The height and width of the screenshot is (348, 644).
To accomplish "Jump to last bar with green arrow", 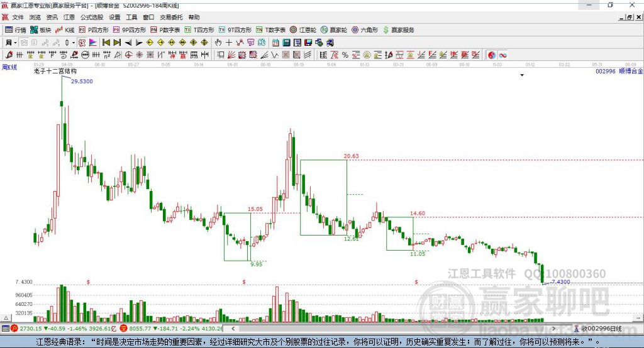I will click(117, 43).
